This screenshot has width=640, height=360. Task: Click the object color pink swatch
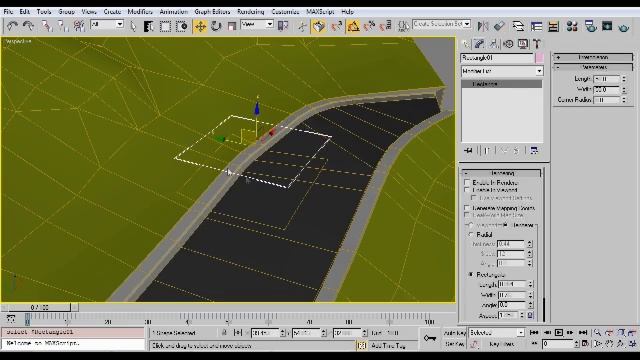[x=539, y=58]
